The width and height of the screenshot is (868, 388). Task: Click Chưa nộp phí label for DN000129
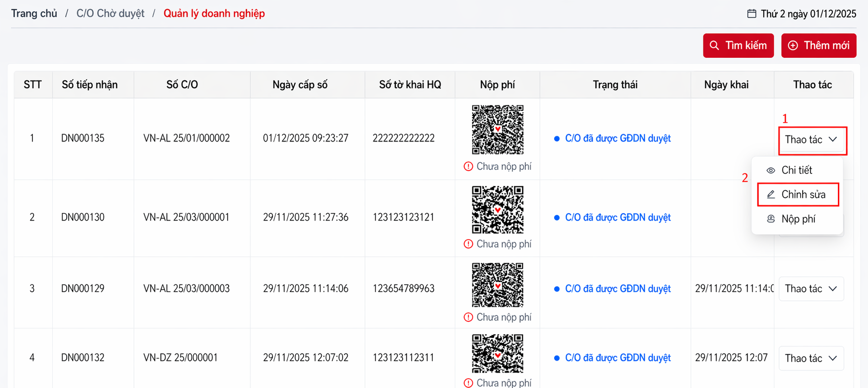click(504, 317)
